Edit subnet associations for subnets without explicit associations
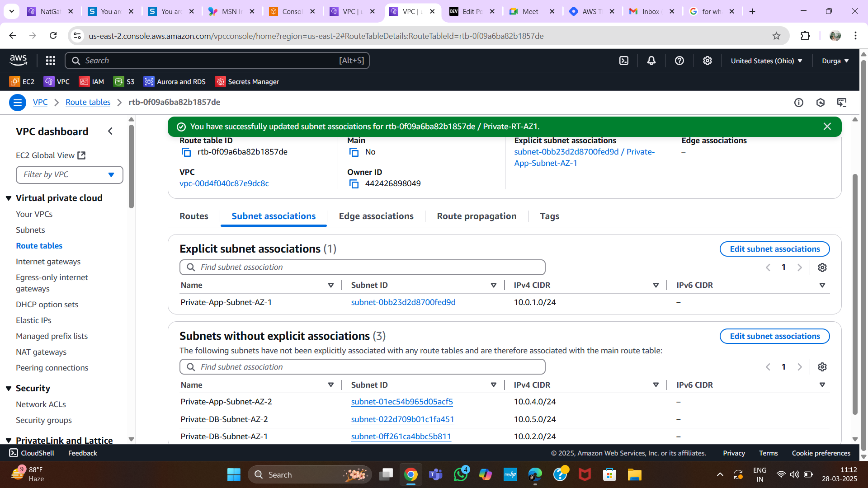Viewport: 868px width, 488px height. coord(774,336)
